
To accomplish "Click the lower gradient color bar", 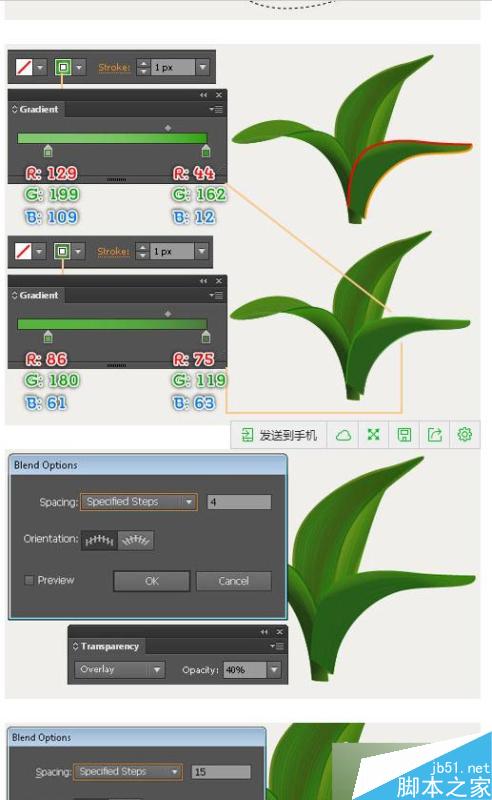I will [112, 324].
